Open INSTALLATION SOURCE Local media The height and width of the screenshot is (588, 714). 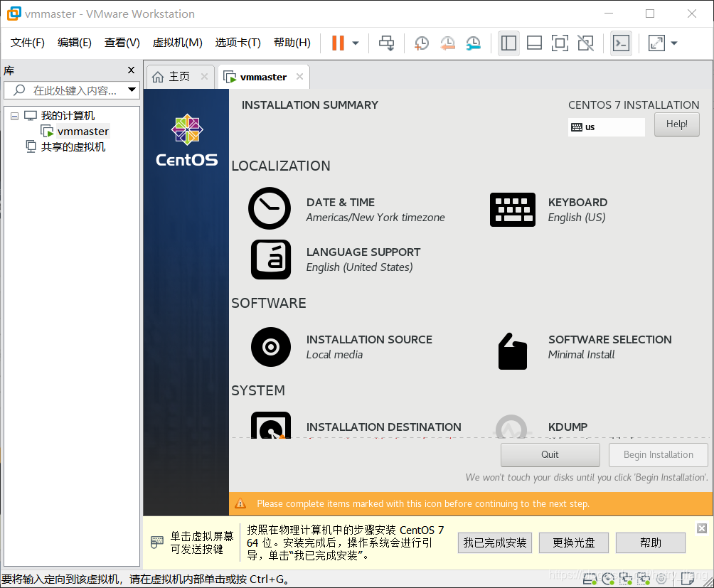369,347
